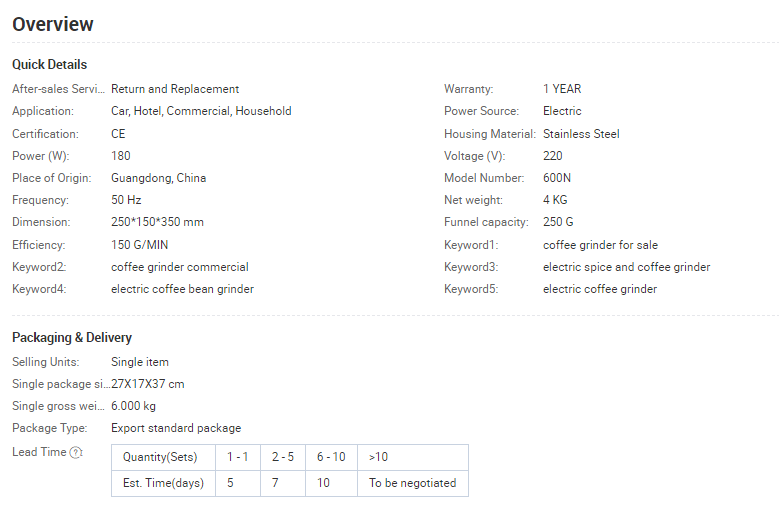
Task: Click the 'To be negotiated' table cell
Action: coord(412,483)
